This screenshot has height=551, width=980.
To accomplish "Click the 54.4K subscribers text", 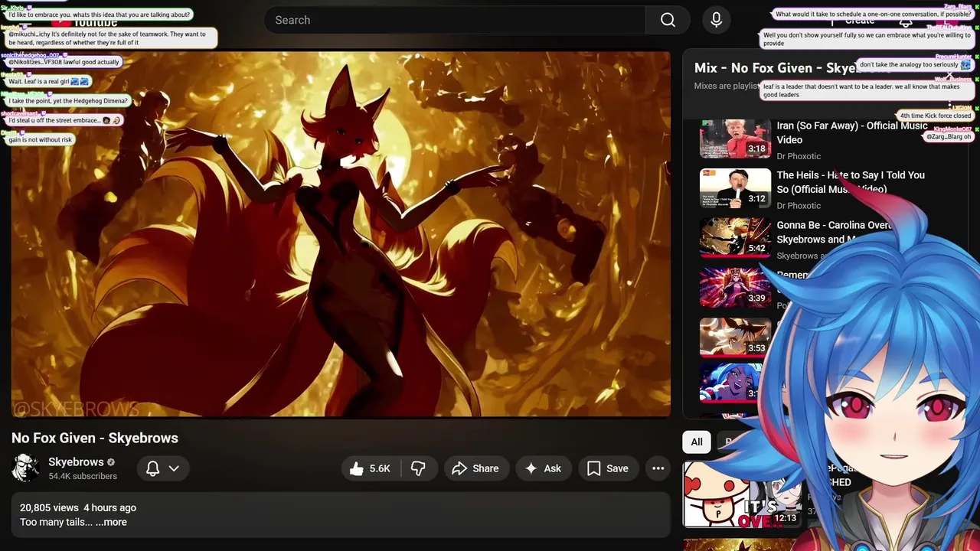I will pos(83,476).
